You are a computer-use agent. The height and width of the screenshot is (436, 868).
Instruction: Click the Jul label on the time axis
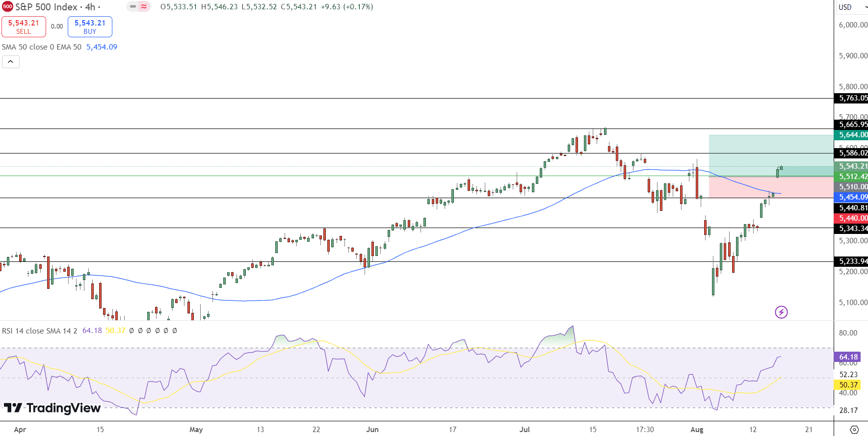pyautogui.click(x=525, y=430)
